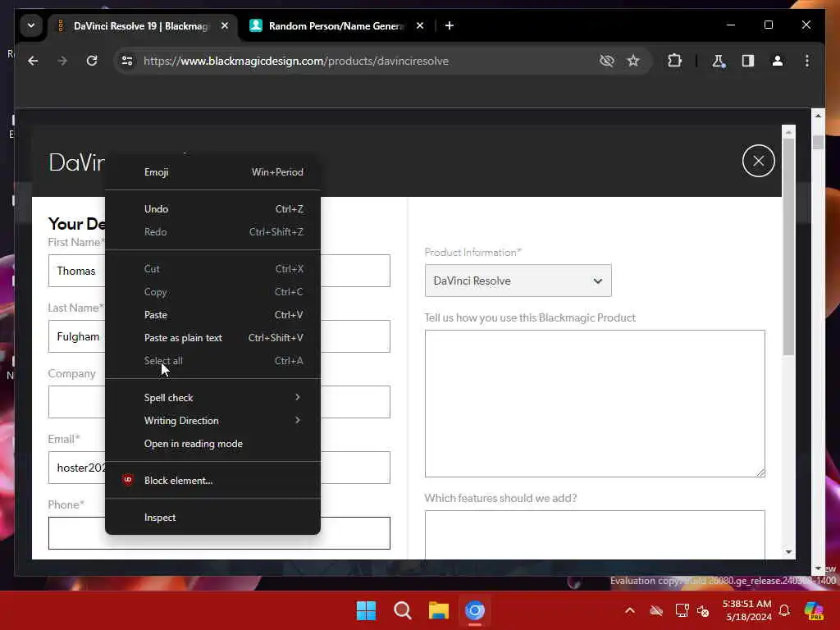Choose Open in reading mode

[212, 444]
